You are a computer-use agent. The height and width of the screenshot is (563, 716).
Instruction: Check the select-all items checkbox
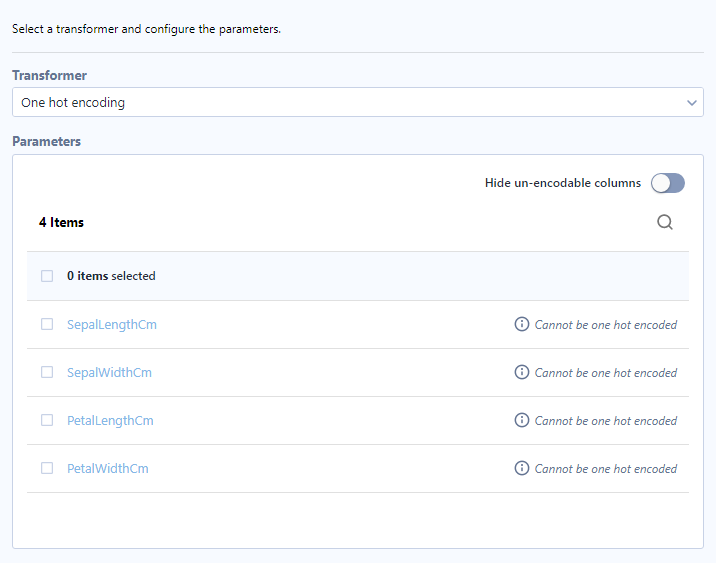[x=47, y=276]
